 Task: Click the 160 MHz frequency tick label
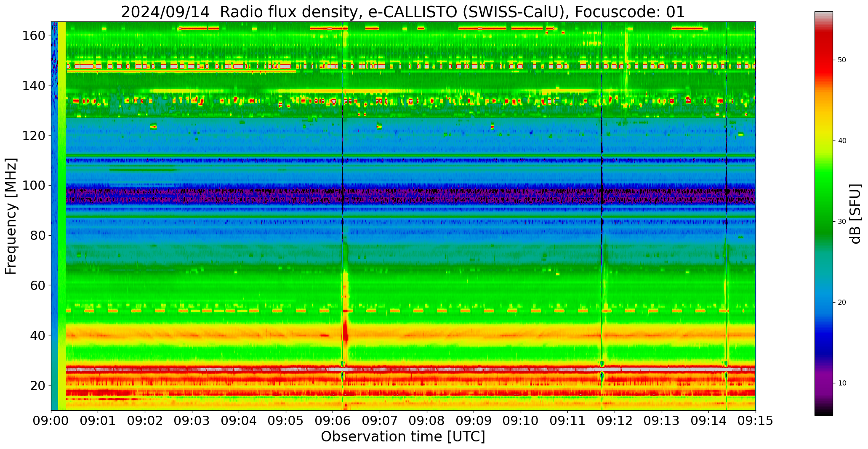pos(34,36)
